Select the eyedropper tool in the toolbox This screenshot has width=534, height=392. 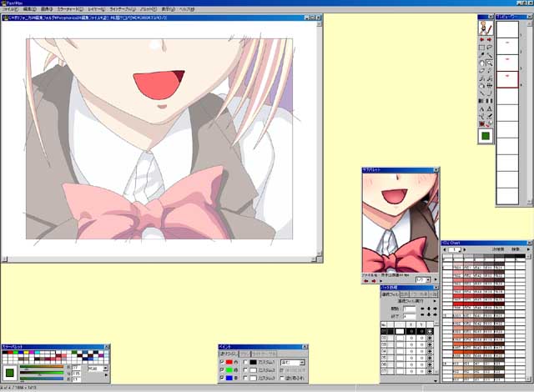pyautogui.click(x=482, y=55)
